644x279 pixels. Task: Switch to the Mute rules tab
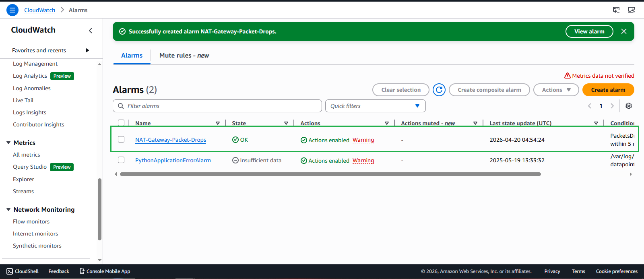pyautogui.click(x=184, y=56)
